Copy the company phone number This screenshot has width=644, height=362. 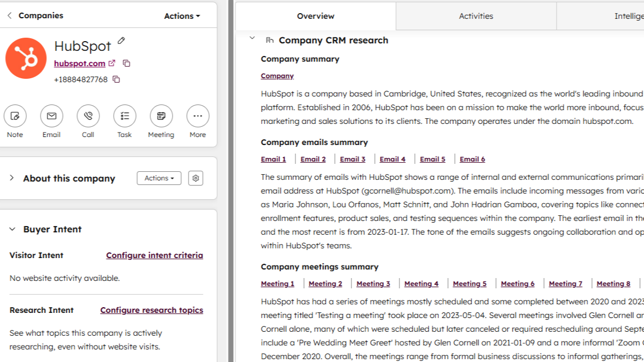pos(116,79)
